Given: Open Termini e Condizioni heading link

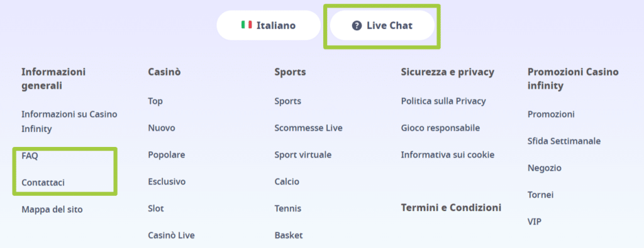Looking at the screenshot, I should pos(451,207).
